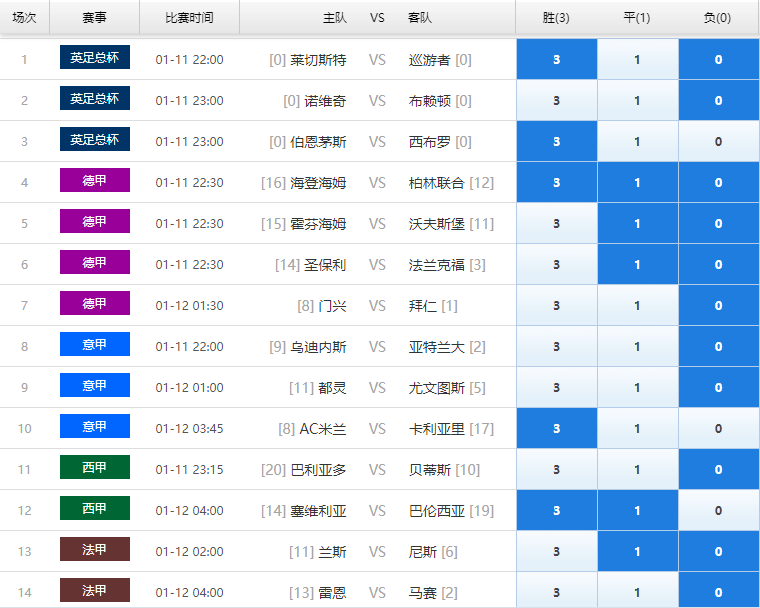Toggle win (3) for 伯恩茅斯 vs 西布罗
Screen dimensions: 760x608
coord(556,141)
